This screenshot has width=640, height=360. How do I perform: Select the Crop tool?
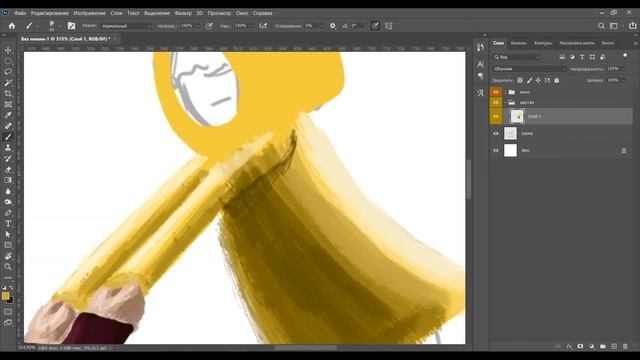8,93
